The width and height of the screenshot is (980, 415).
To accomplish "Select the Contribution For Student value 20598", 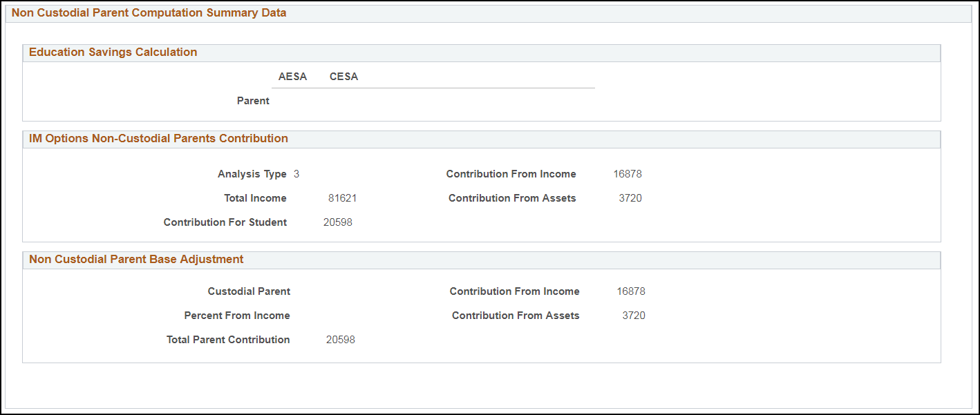I will tap(338, 222).
